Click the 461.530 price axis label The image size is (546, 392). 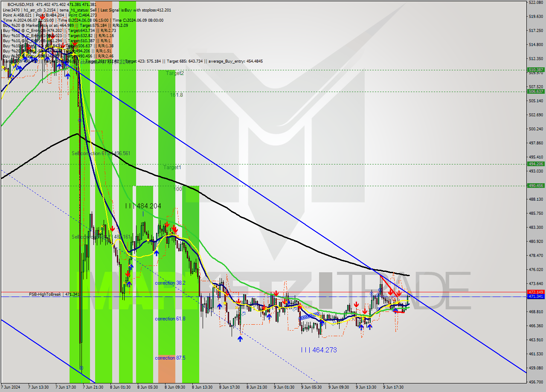[536, 354]
